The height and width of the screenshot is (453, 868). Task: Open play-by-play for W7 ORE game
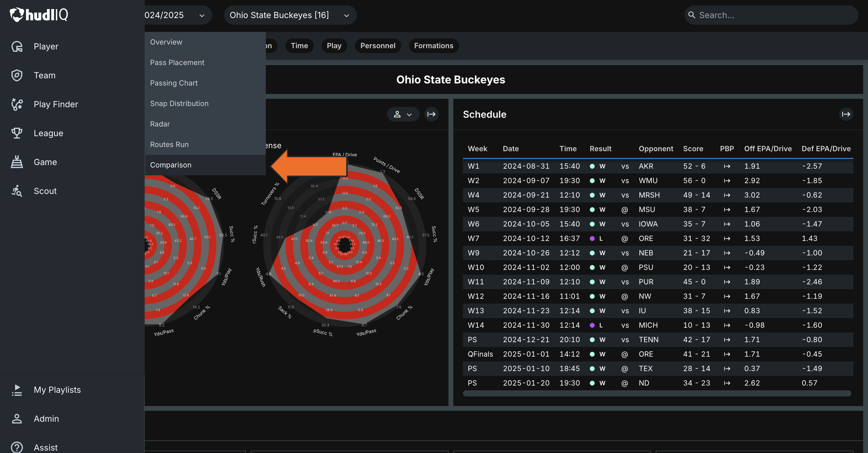point(727,239)
